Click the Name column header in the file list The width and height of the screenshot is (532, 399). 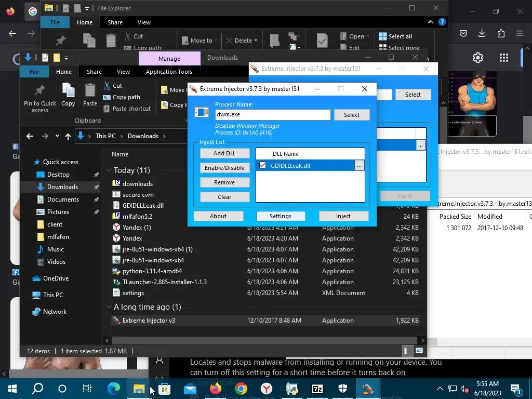pyautogui.click(x=120, y=154)
